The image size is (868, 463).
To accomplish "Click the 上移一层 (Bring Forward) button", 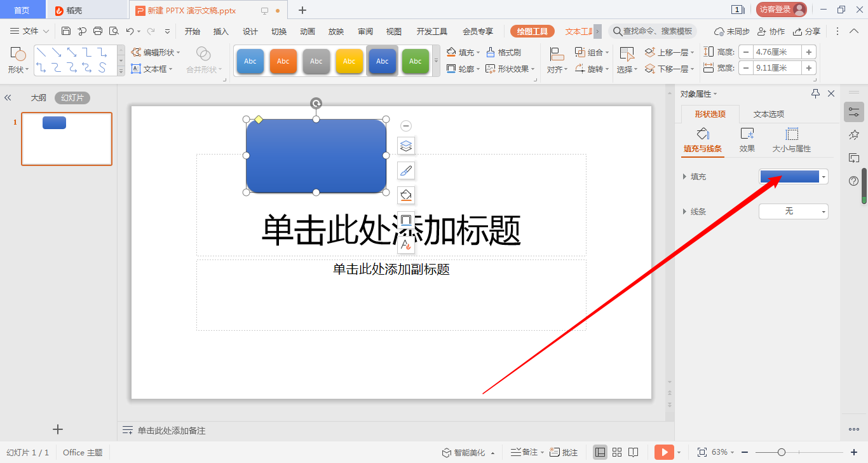I will click(670, 53).
